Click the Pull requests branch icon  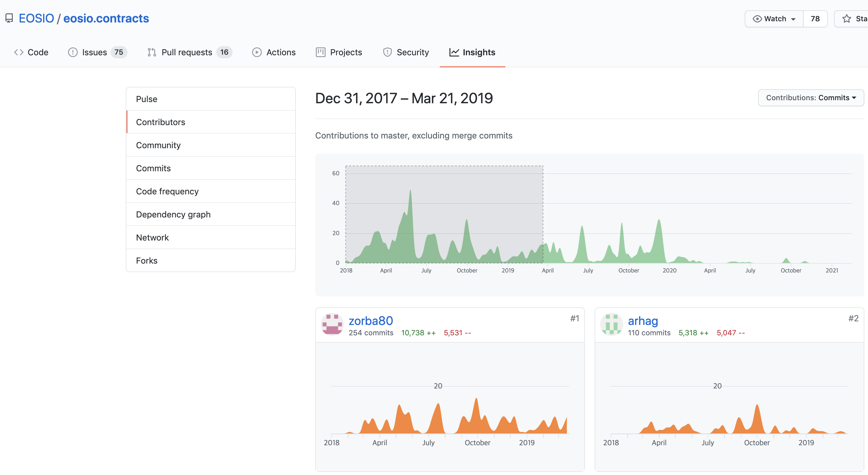152,52
